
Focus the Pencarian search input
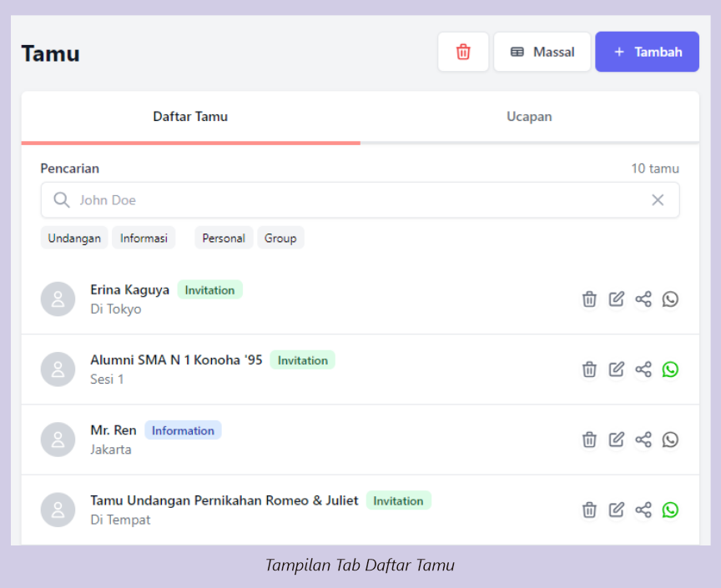[x=350, y=200]
